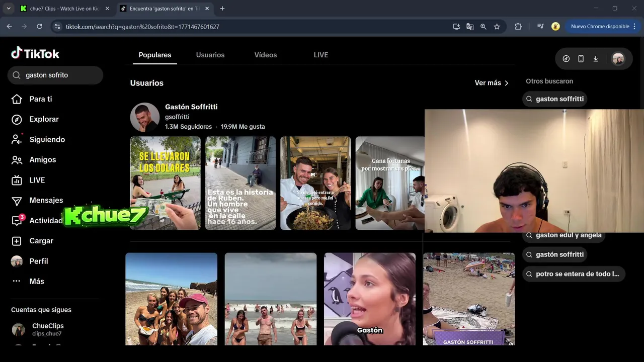Click the TikTok logo

[x=35, y=53]
